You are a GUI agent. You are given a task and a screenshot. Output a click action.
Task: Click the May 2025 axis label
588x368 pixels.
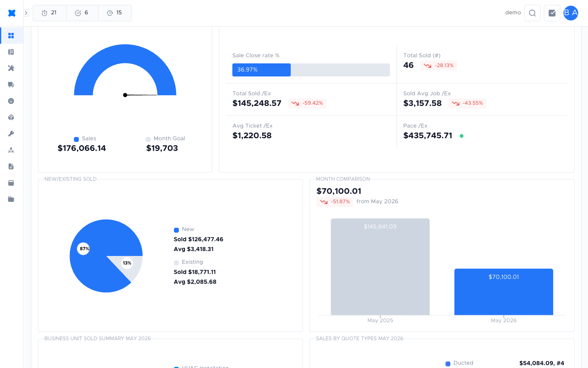pyautogui.click(x=380, y=321)
